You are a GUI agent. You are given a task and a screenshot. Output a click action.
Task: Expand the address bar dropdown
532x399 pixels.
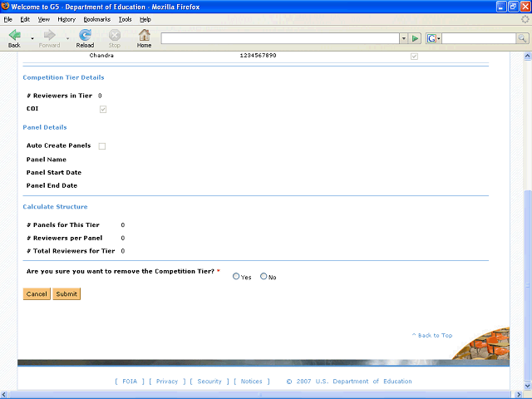click(403, 38)
